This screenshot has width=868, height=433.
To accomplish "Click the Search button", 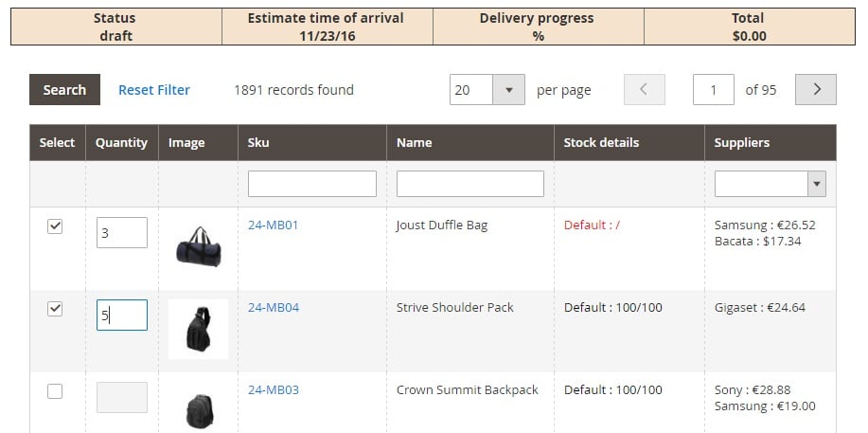I will [64, 89].
